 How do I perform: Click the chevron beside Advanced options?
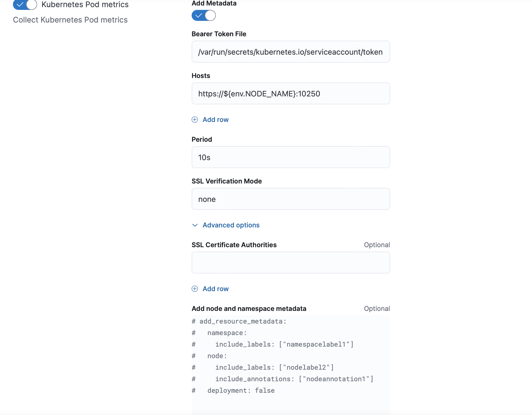point(195,225)
